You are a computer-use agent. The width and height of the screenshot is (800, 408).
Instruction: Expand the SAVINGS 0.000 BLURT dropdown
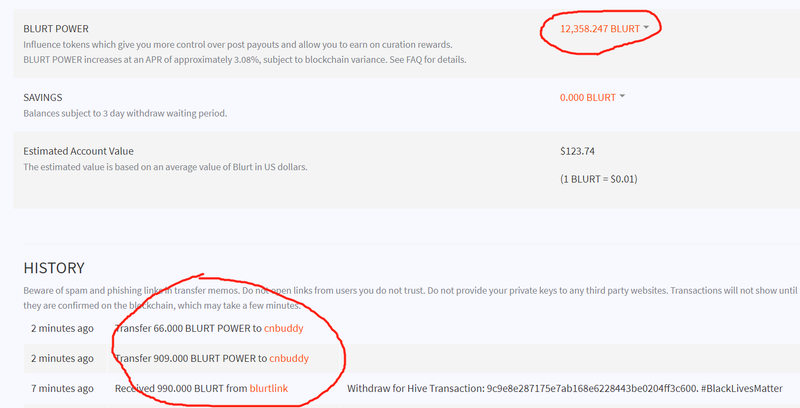(592, 97)
